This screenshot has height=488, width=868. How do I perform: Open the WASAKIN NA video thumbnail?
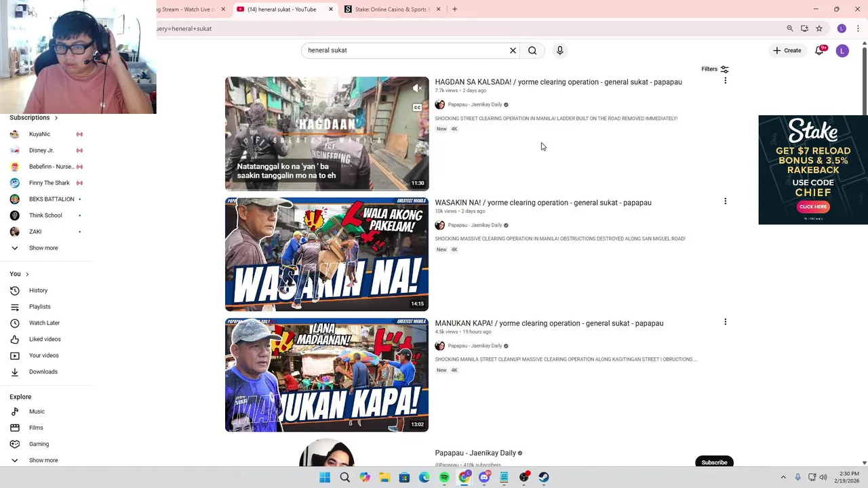pyautogui.click(x=327, y=254)
